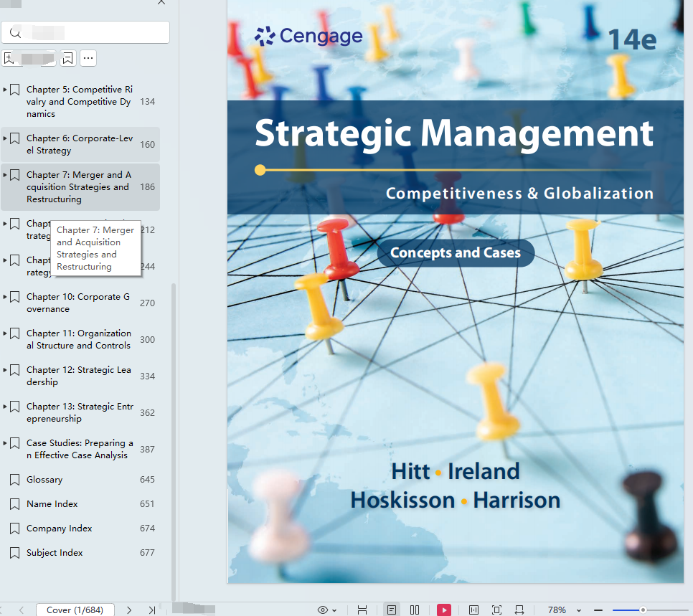Open Chapter 12: Strategic Leadership

(79, 376)
